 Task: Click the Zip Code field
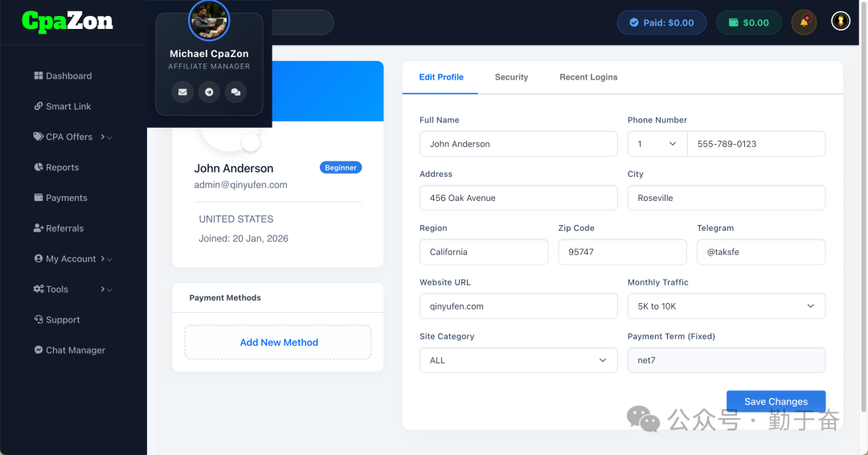[x=622, y=252]
